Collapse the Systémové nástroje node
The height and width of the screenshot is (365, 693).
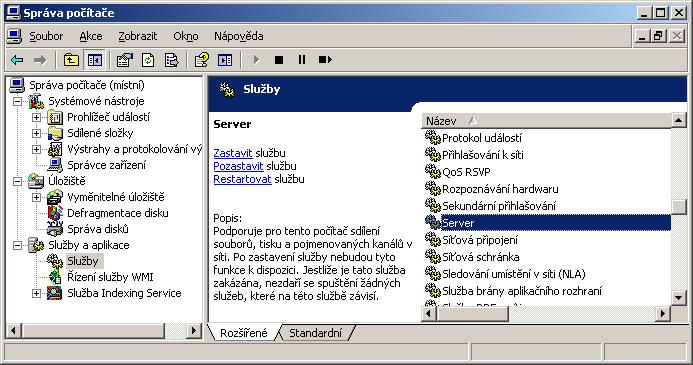click(18, 102)
